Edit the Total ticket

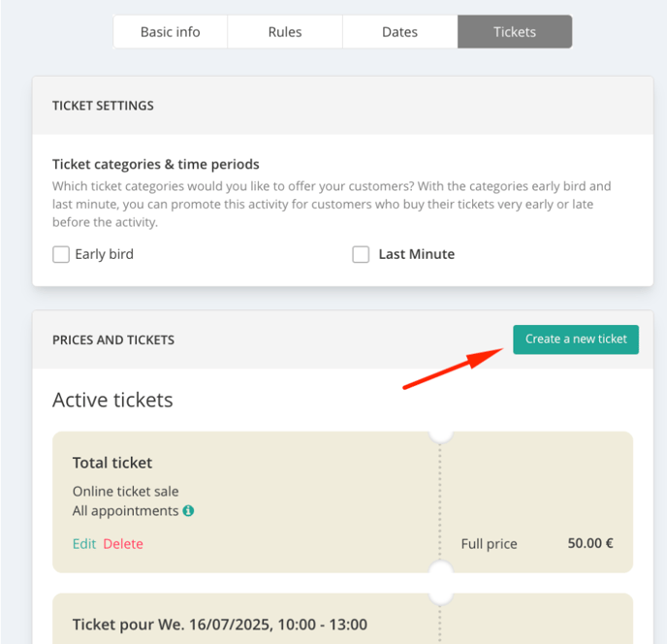point(84,544)
